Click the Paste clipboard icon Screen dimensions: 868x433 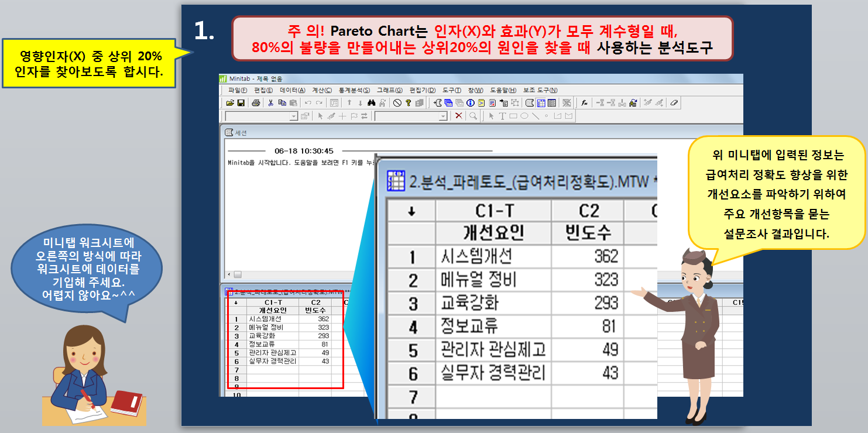click(293, 102)
